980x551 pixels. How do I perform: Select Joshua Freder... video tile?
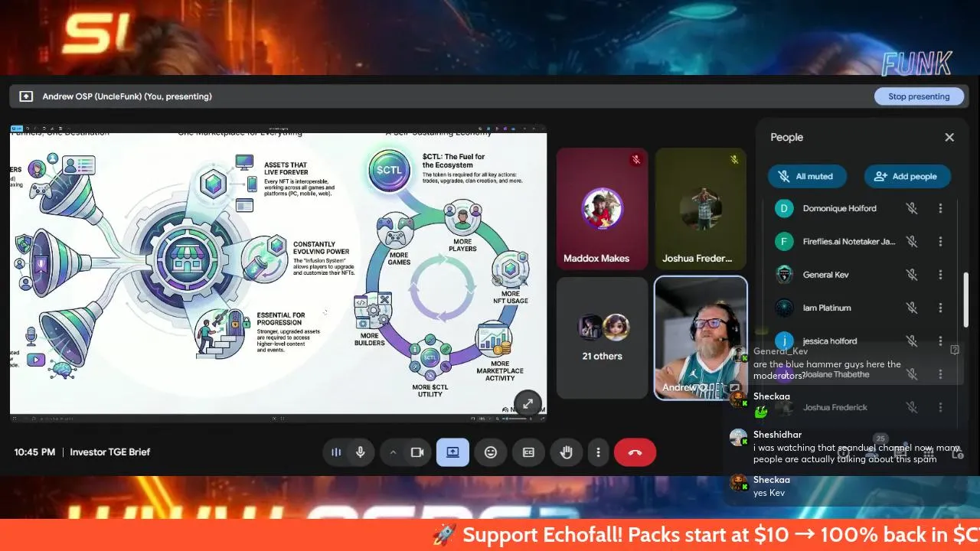701,209
